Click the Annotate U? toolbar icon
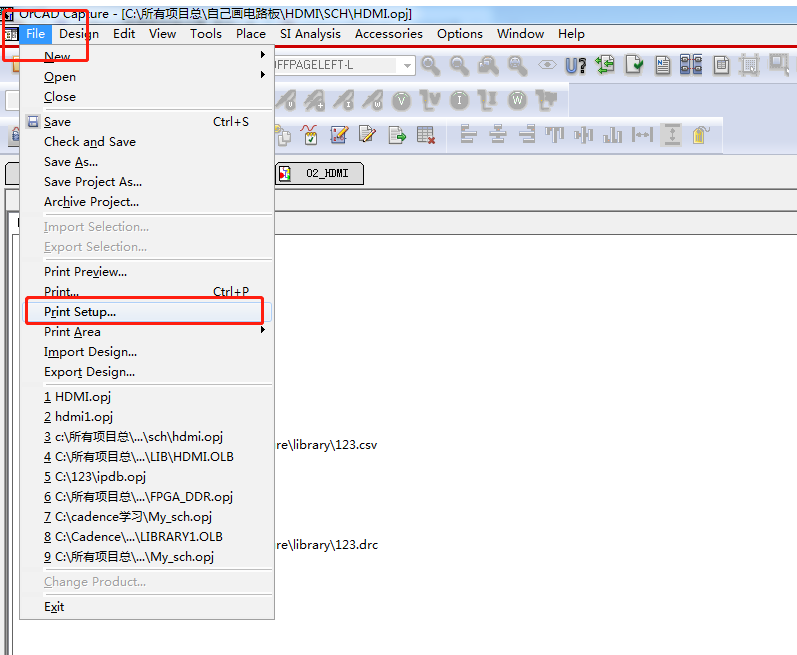 [x=576, y=66]
